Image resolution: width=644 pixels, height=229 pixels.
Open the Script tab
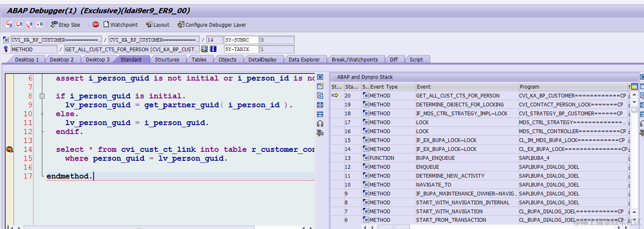[x=416, y=59]
